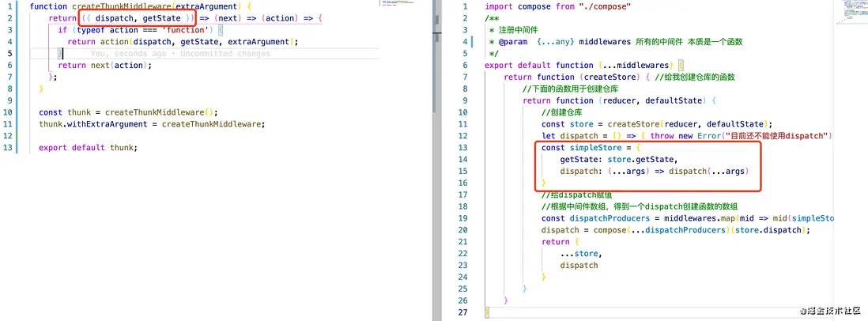Click line number 5 in left pane gutter
This screenshot has height=321, width=868.
click(x=10, y=54)
